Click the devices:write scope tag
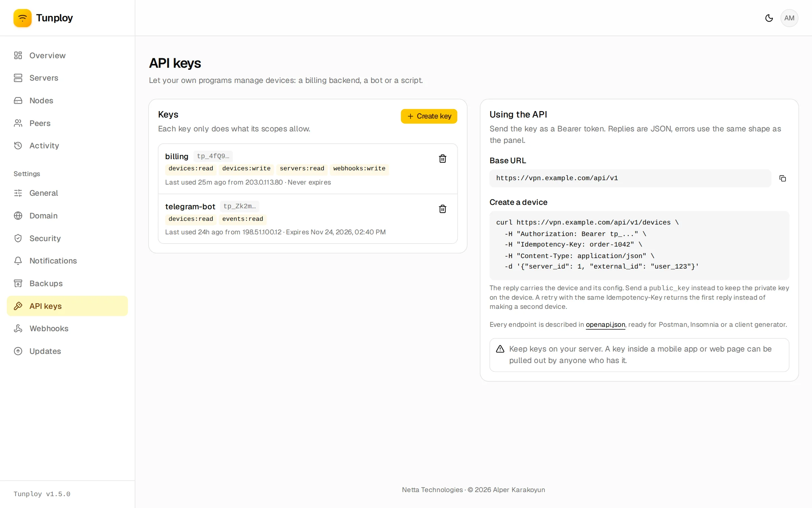 click(x=246, y=169)
